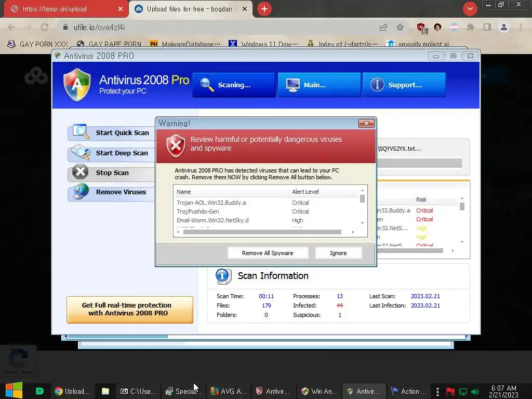Click the Antivirus 2008 Pro shield logo
The height and width of the screenshot is (399, 532).
(77, 85)
